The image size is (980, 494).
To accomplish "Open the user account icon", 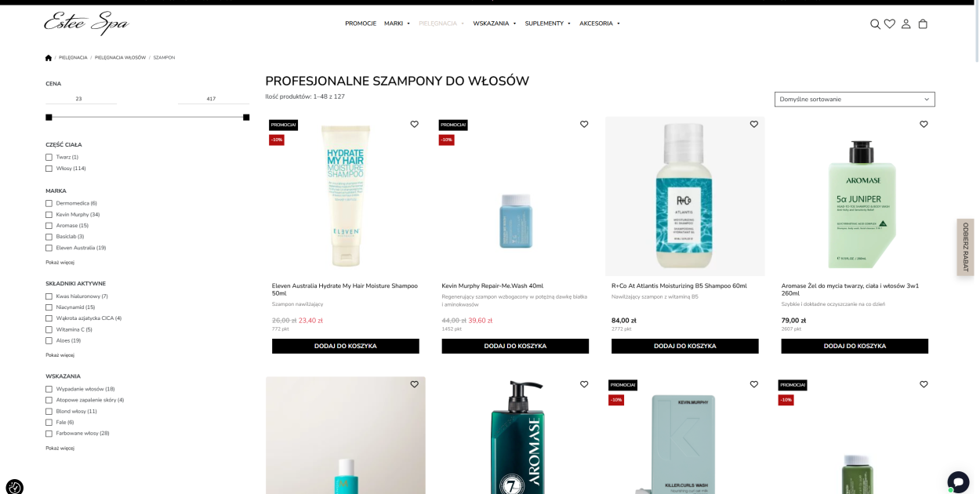I will click(906, 24).
